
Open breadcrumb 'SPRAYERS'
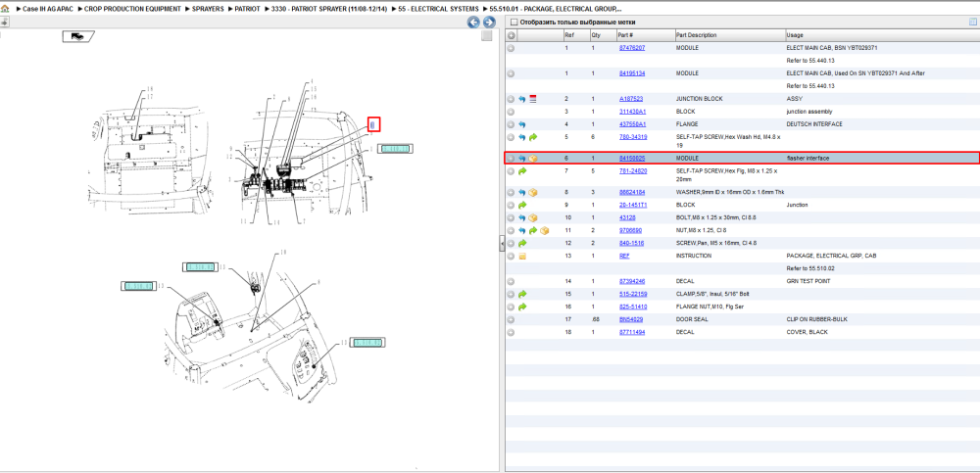(208, 9)
